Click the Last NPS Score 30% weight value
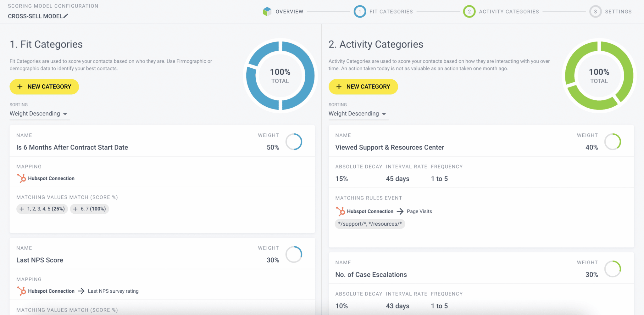The height and width of the screenshot is (315, 644). pos(273,260)
